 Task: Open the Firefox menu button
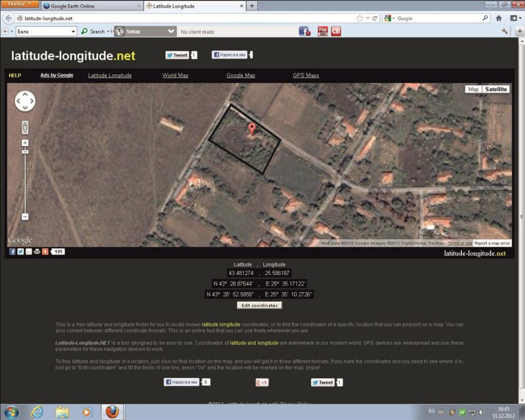20,5
